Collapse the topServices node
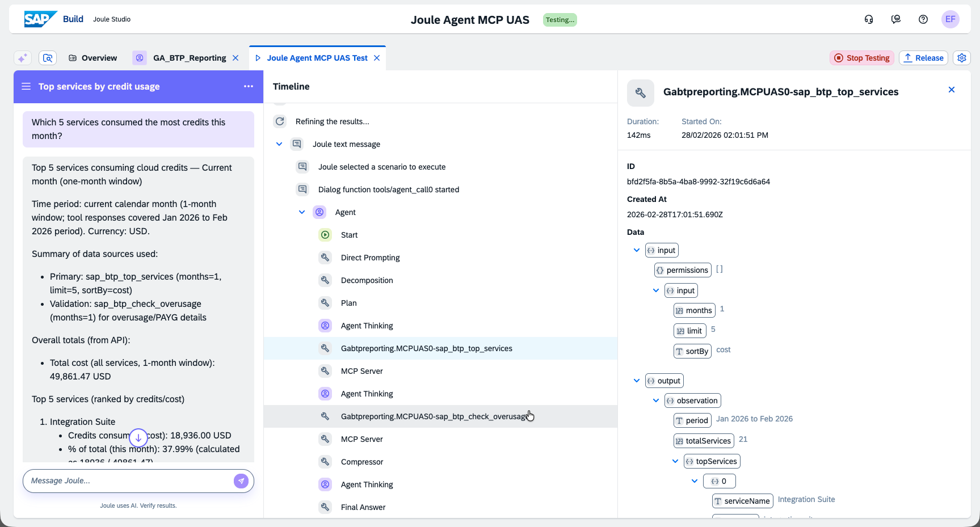 tap(675, 461)
